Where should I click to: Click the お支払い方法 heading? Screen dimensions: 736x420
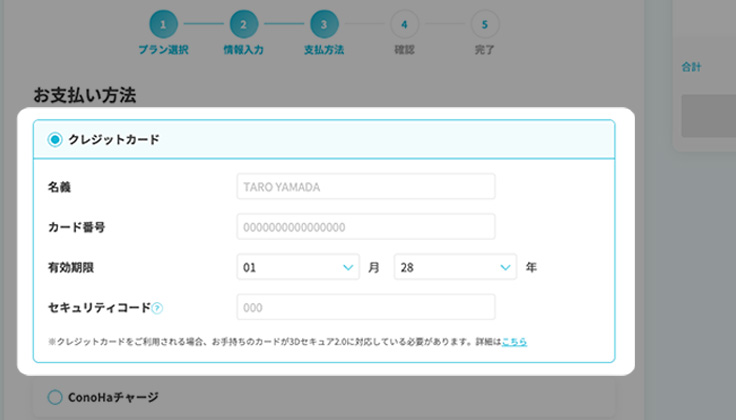(84, 95)
